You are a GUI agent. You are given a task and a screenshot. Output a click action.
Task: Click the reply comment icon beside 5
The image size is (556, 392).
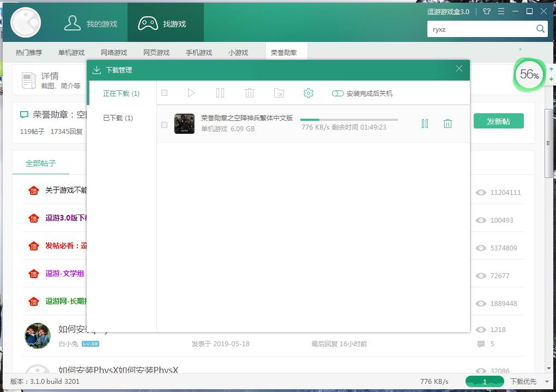click(x=481, y=344)
